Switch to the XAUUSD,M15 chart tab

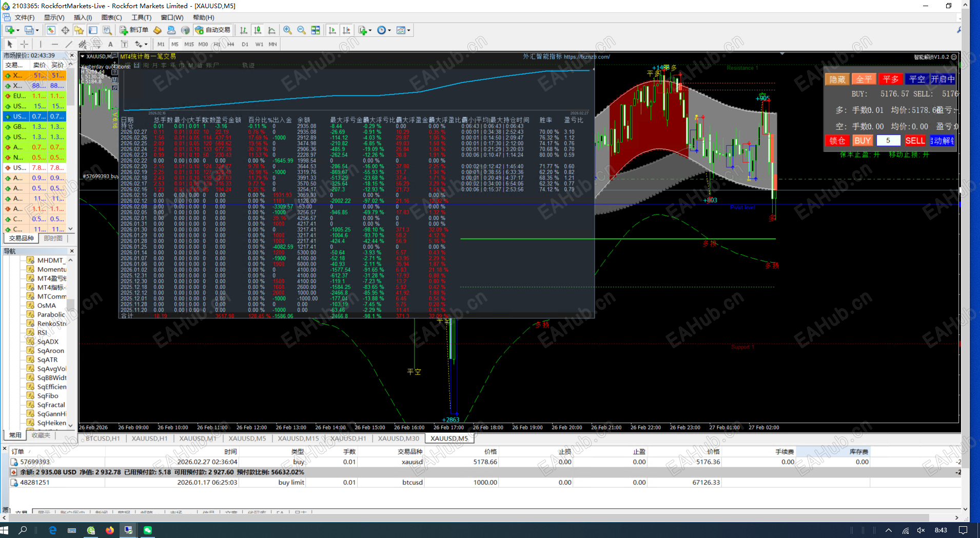298,439
